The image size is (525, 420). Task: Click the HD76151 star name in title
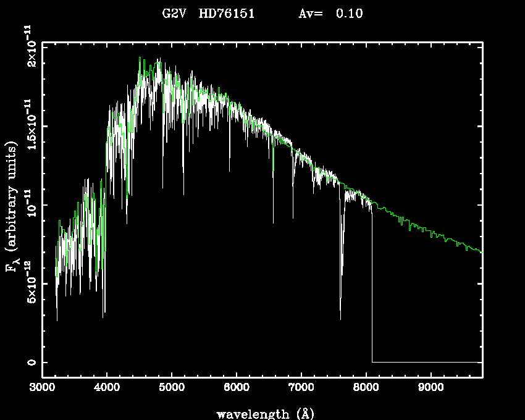coord(227,14)
